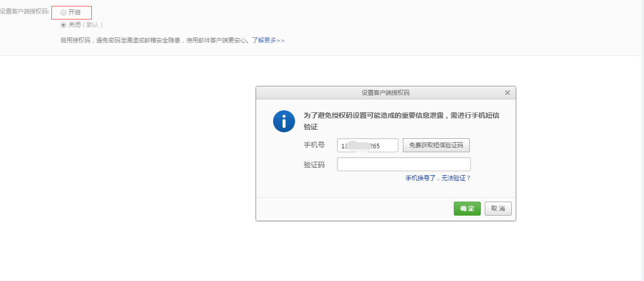Open 手机换号了，无法验证？ link
The image size is (644, 281).
point(438,178)
